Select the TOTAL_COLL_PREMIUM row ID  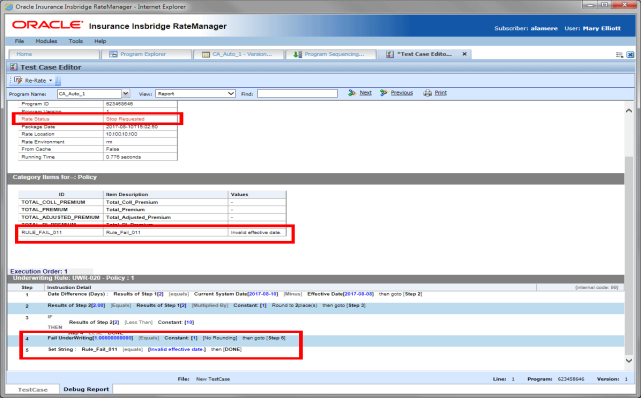pos(53,202)
